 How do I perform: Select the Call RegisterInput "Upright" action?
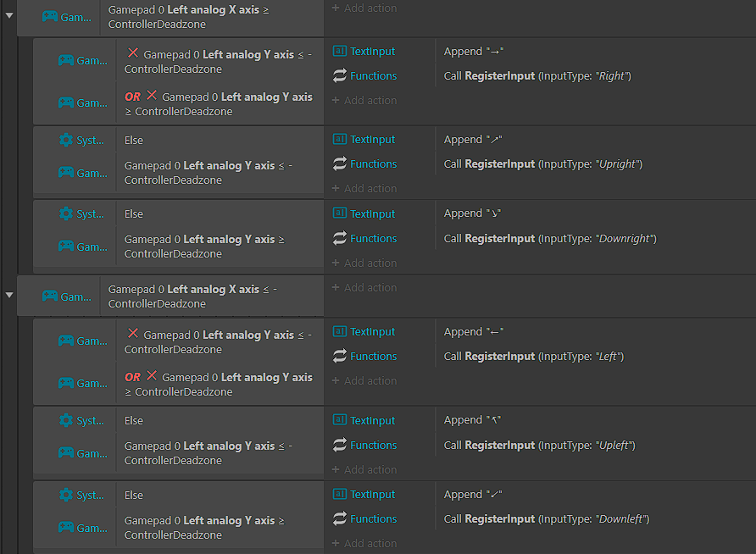click(543, 163)
